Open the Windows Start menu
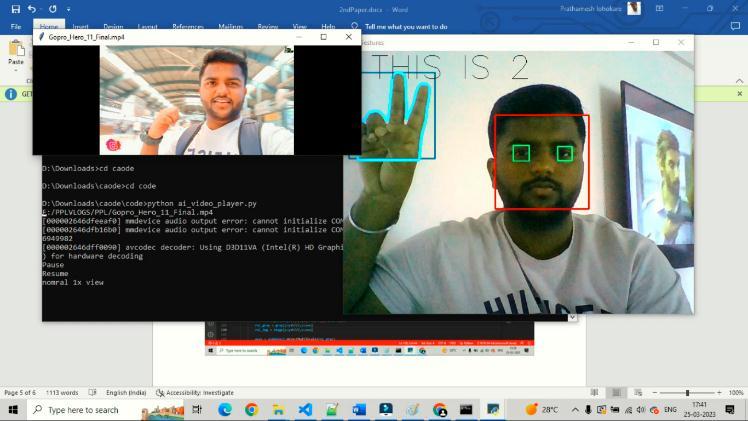This screenshot has width=748, height=421. tap(13, 410)
